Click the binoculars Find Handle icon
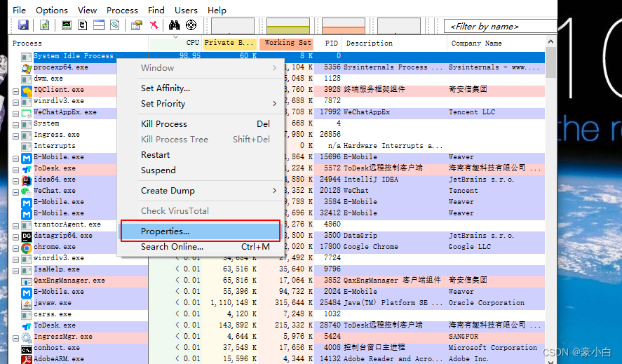Screen dimensions: 622x364 [174, 25]
